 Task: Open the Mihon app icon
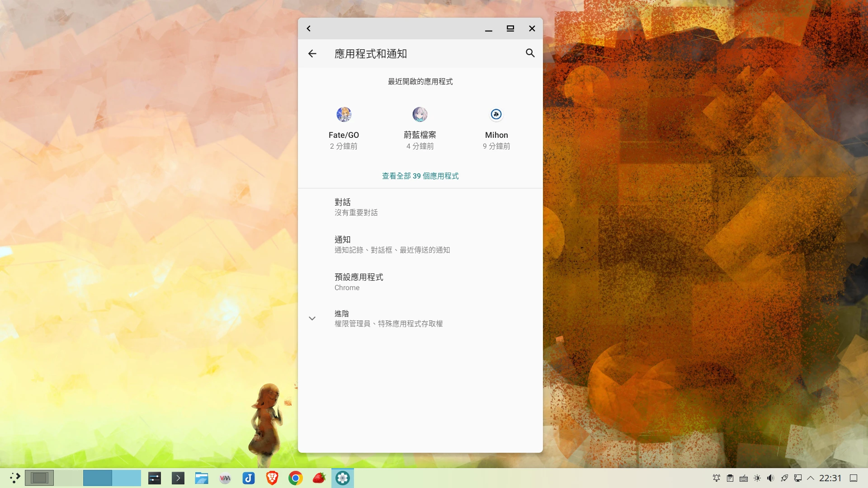(x=496, y=114)
